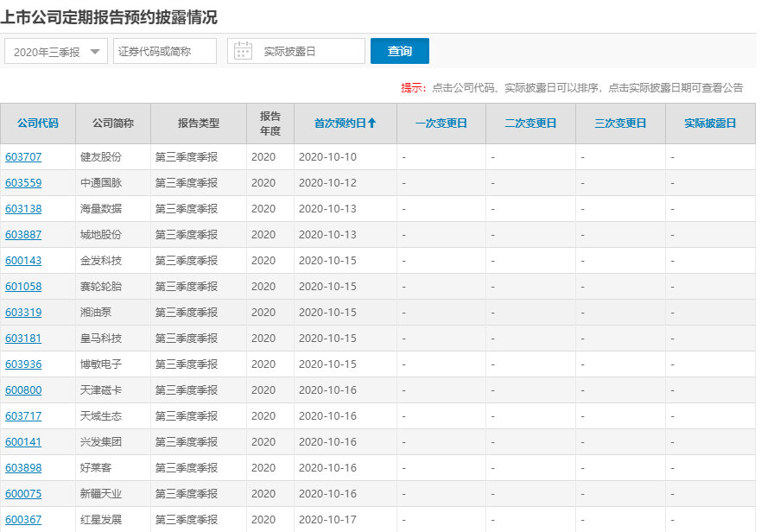Screen dimensions: 761x532
Task: Click the calendar icon in date field
Action: pyautogui.click(x=243, y=51)
